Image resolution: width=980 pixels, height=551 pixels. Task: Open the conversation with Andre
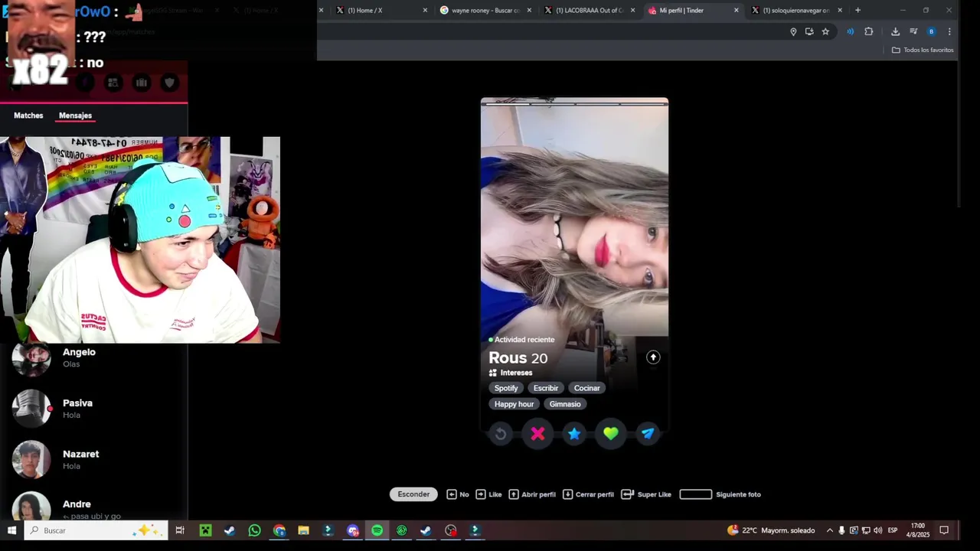pyautogui.click(x=93, y=505)
